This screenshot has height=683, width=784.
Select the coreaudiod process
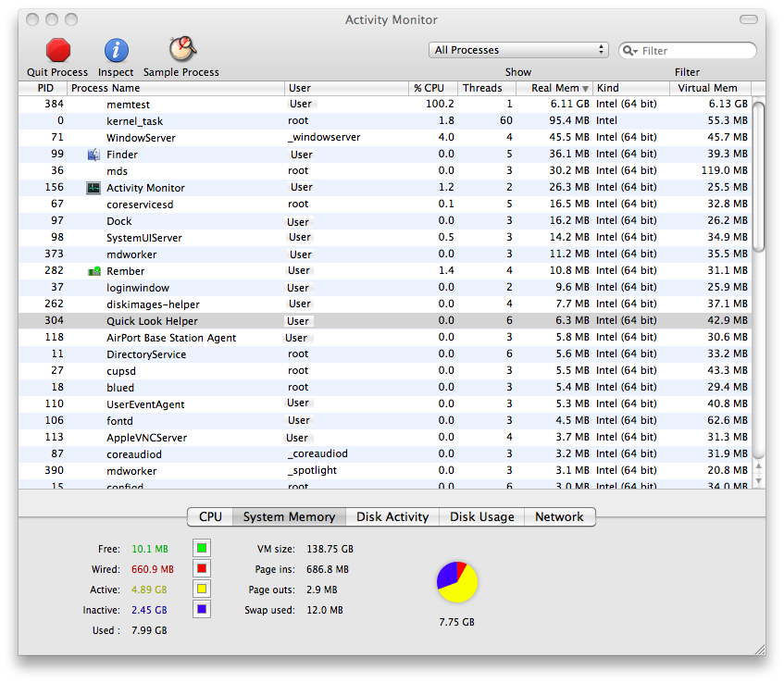(x=385, y=454)
